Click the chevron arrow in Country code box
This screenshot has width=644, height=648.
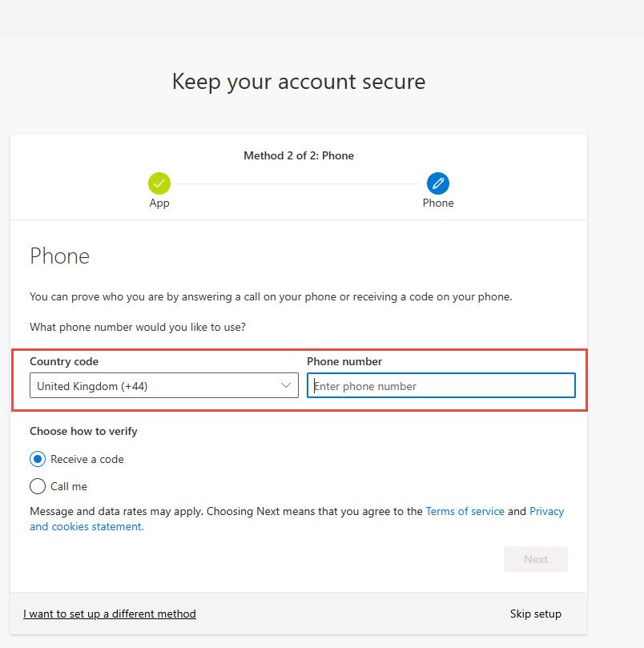tap(287, 385)
